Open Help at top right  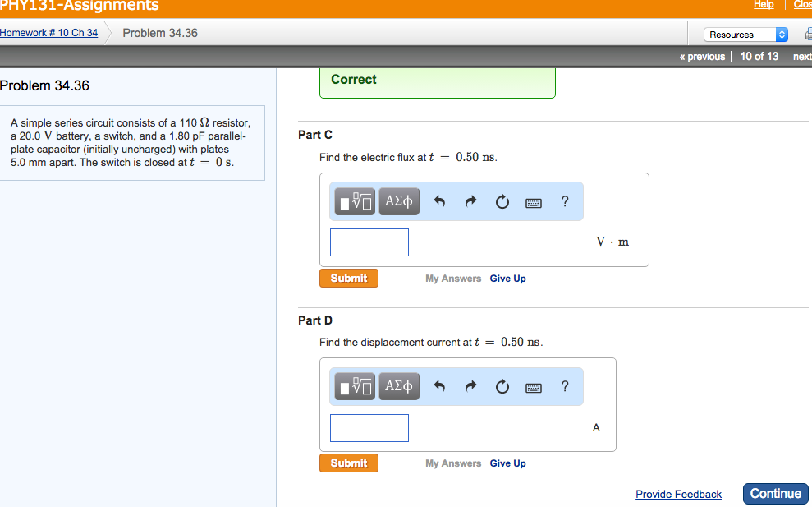(x=763, y=4)
